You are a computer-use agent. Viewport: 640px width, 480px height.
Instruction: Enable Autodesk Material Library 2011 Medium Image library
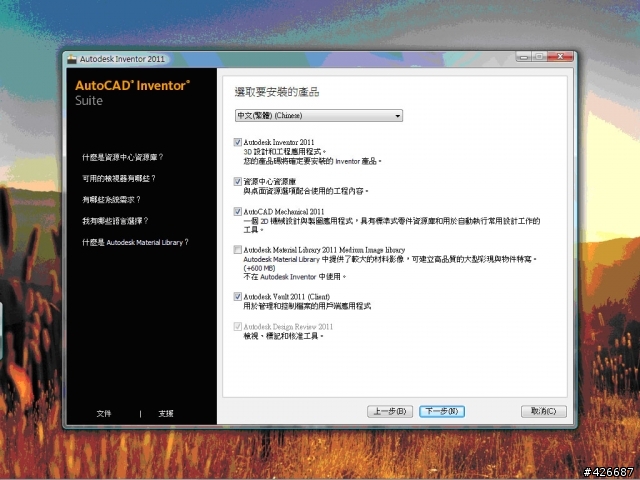pyautogui.click(x=238, y=249)
